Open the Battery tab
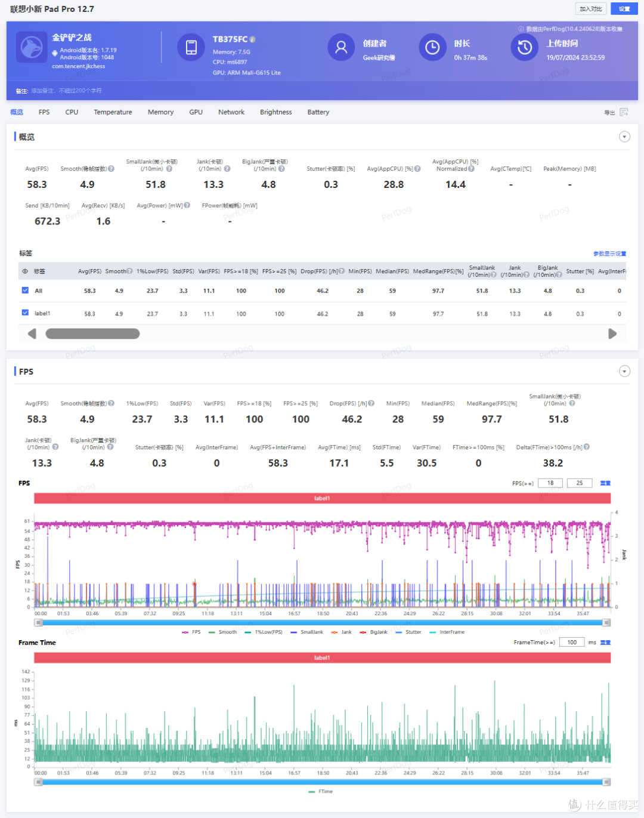The image size is (644, 818). pos(318,112)
